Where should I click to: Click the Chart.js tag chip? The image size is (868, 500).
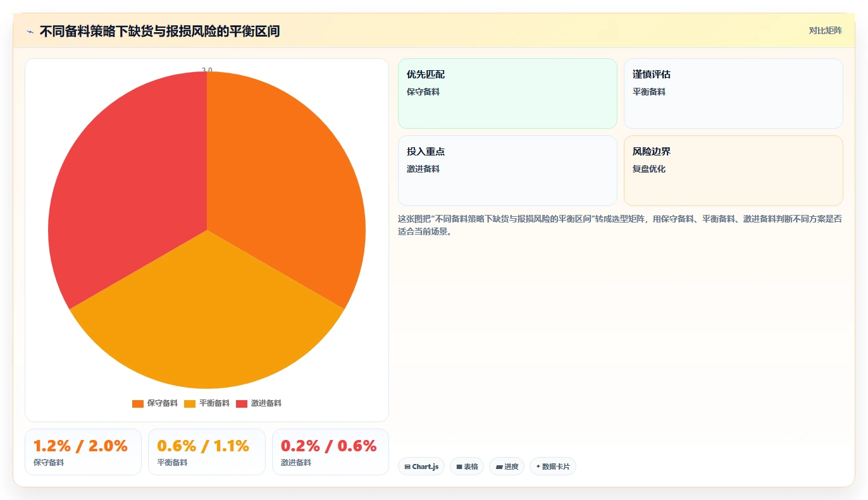421,466
